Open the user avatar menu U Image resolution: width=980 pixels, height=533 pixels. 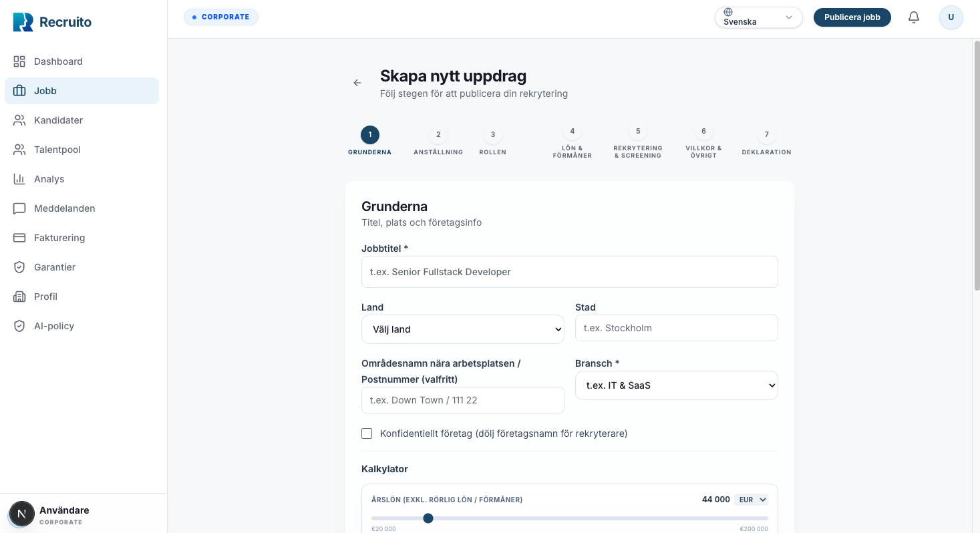(x=951, y=17)
